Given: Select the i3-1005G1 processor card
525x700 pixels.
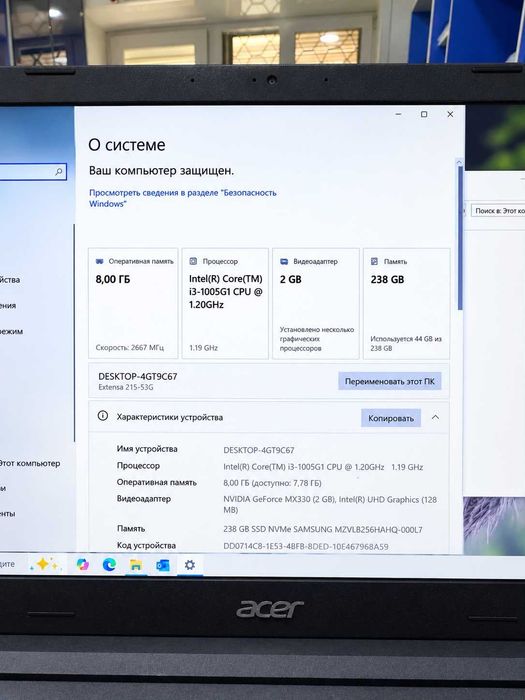Looking at the screenshot, I should 225,304.
